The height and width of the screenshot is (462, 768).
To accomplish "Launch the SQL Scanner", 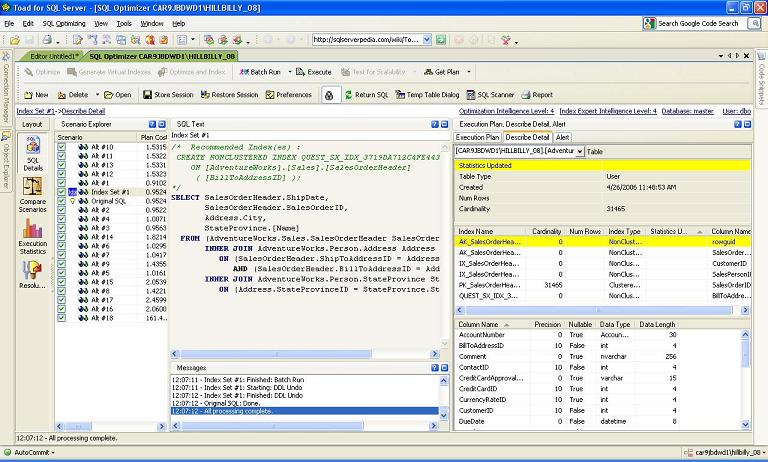I will 490,95.
